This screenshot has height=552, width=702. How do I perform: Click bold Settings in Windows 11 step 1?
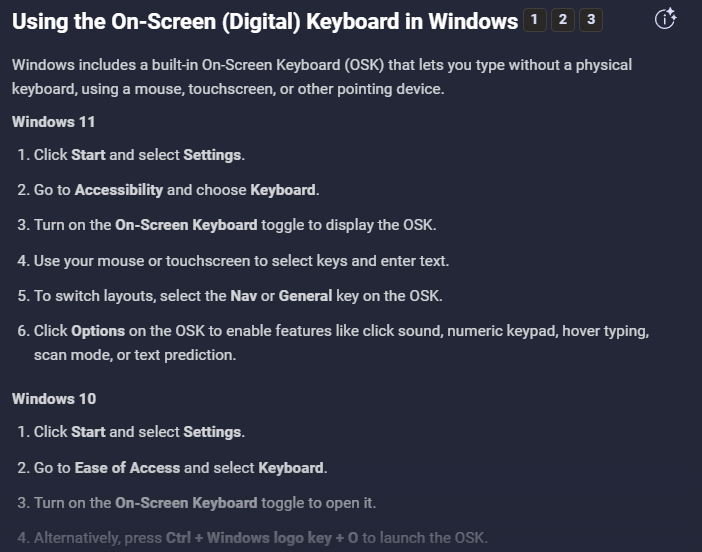click(212, 155)
